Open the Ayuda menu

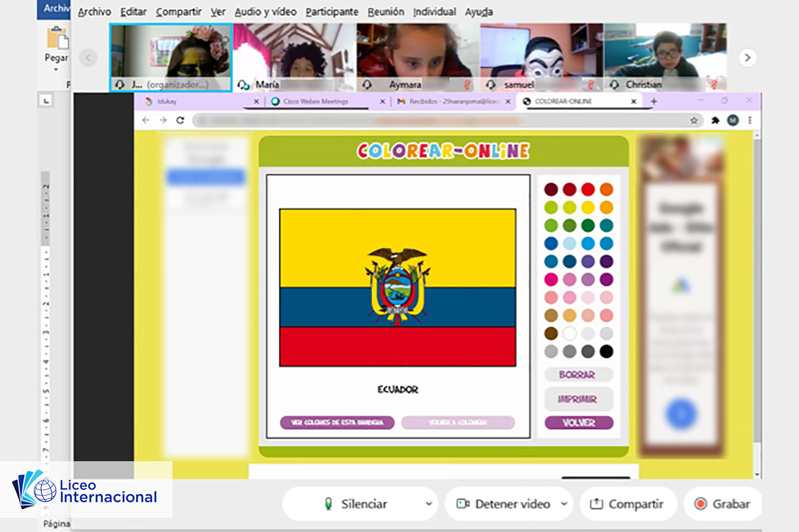coord(479,12)
